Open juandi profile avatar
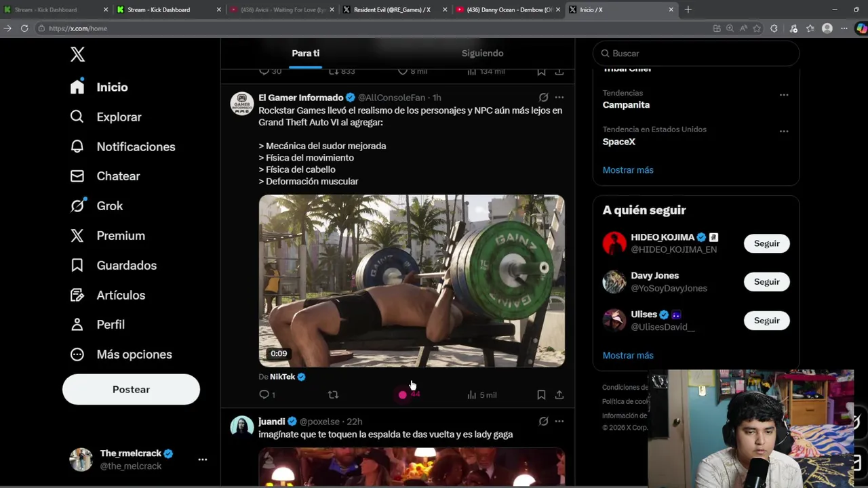The width and height of the screenshot is (868, 488). tap(241, 428)
